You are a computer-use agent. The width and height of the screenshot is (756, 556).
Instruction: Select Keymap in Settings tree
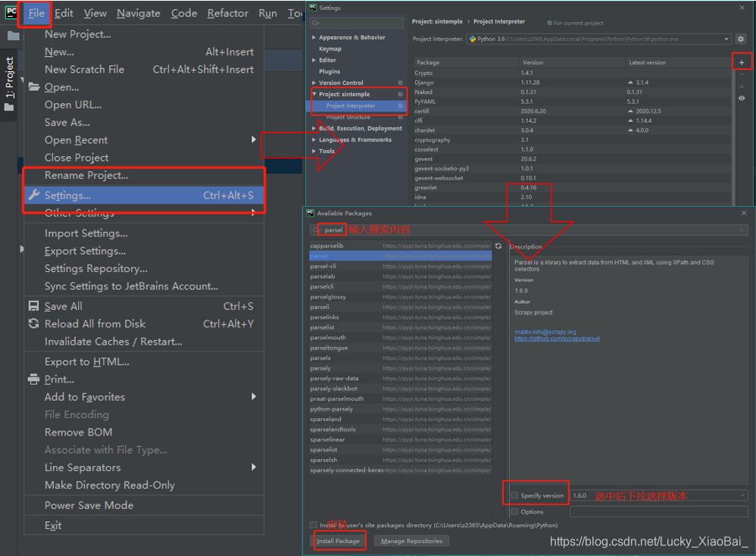click(x=330, y=48)
